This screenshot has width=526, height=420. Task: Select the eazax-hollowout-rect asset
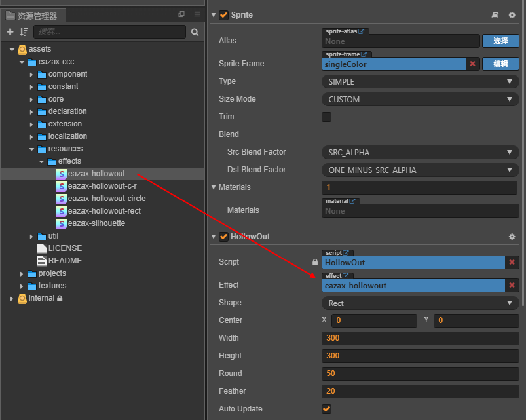pyautogui.click(x=104, y=211)
